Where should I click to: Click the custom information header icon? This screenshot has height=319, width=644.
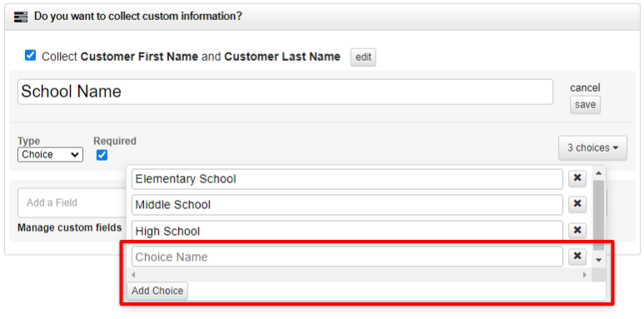21,17
